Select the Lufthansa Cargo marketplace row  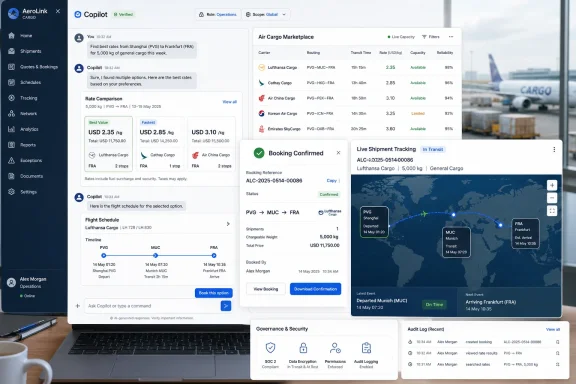[x=356, y=68]
